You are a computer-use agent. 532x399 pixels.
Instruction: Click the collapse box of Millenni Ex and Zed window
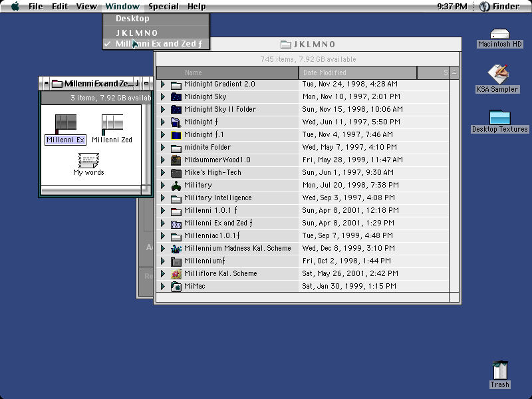[146, 84]
